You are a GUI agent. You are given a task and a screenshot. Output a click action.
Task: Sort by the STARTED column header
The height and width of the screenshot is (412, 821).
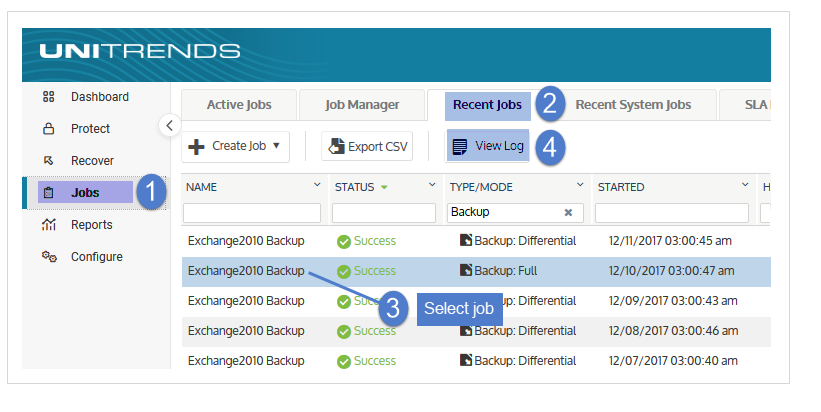point(621,187)
